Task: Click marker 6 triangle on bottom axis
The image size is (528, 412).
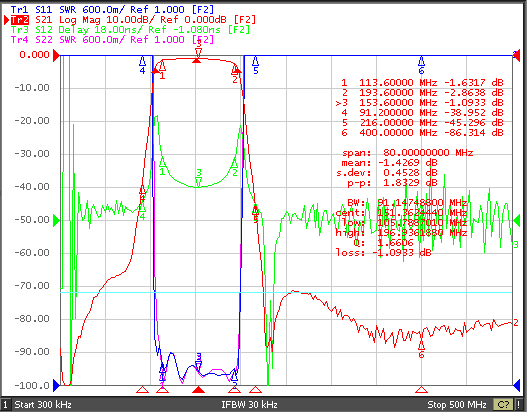Action: (421, 390)
